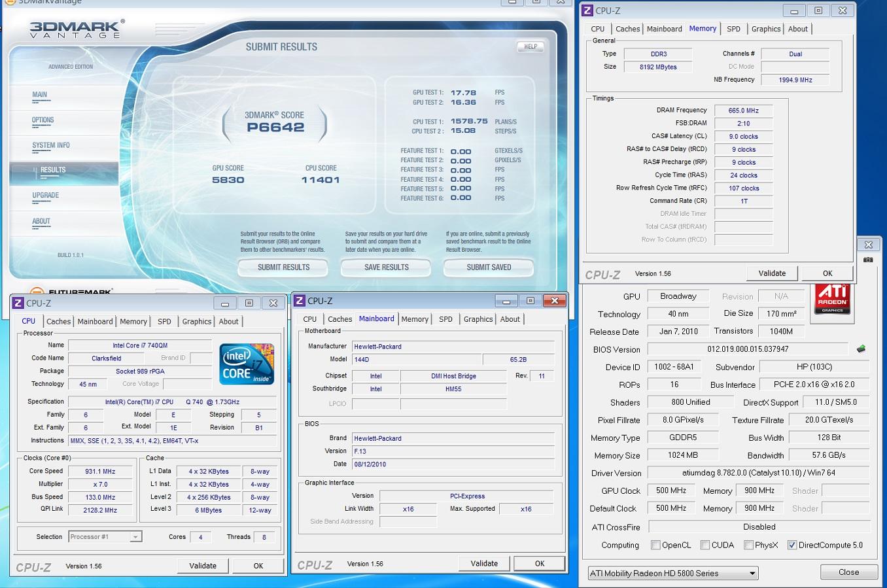Click Validate in CPU tab window

click(203, 566)
